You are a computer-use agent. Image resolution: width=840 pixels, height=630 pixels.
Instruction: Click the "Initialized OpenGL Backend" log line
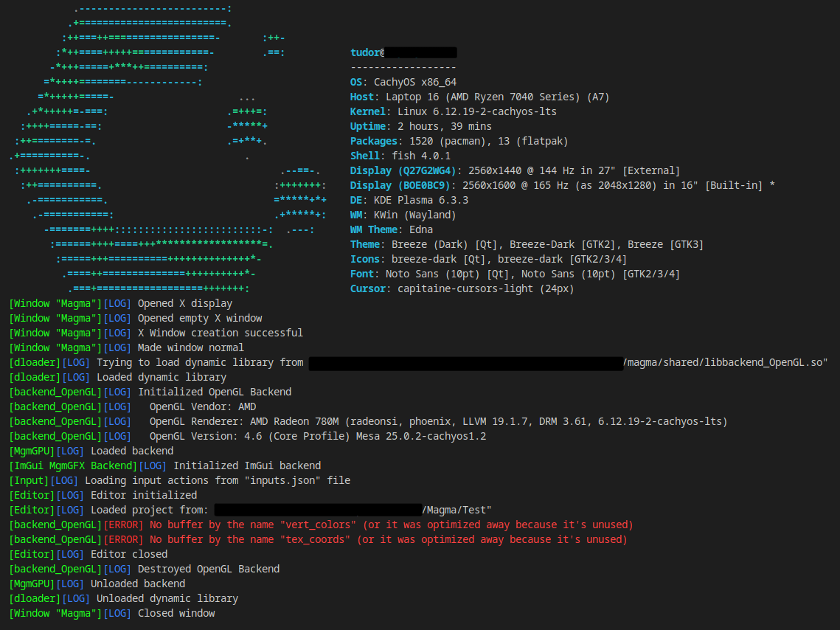(150, 392)
